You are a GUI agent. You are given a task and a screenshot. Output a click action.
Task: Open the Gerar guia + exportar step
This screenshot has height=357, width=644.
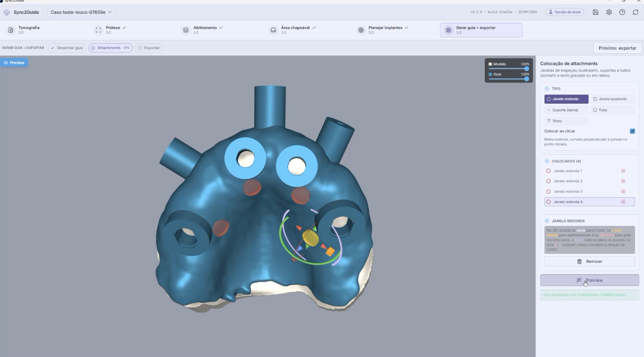click(x=481, y=30)
